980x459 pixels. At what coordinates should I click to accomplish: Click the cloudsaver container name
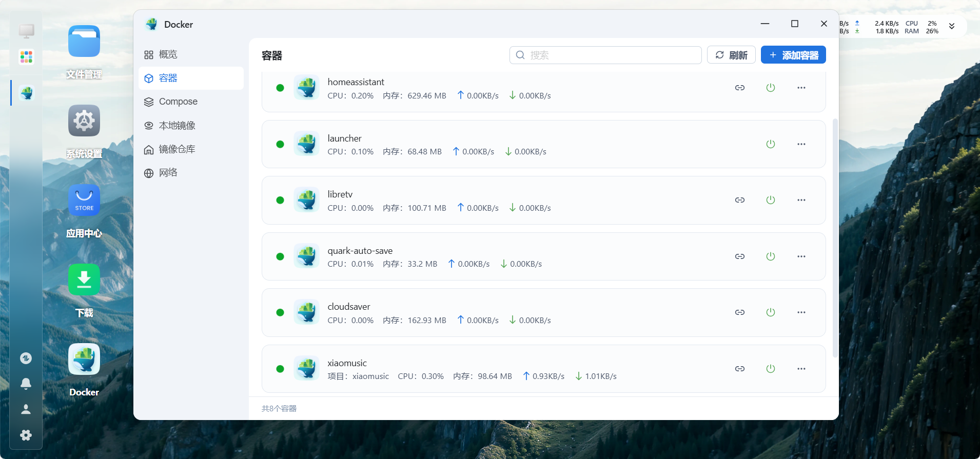point(349,307)
